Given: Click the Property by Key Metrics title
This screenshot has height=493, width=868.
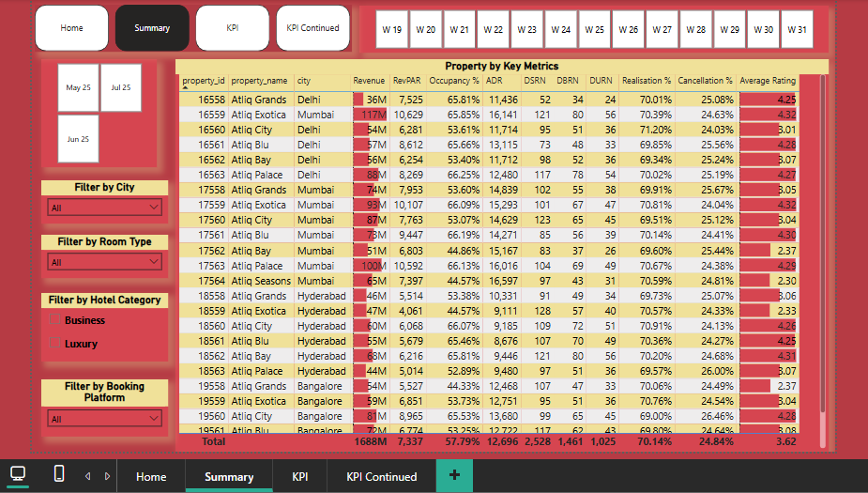Looking at the screenshot, I should (x=501, y=66).
